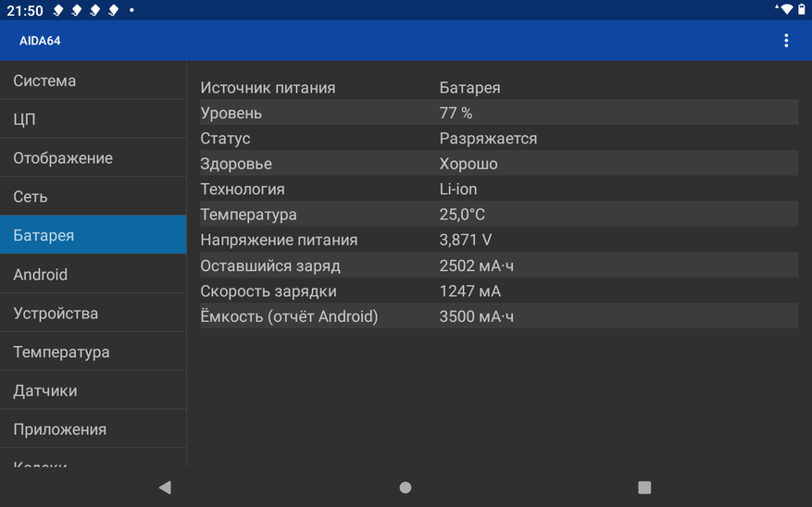Viewport: 812px width, 507px height.
Task: Click the 2502 мА·ч remaining charge value
Action: coord(477,266)
